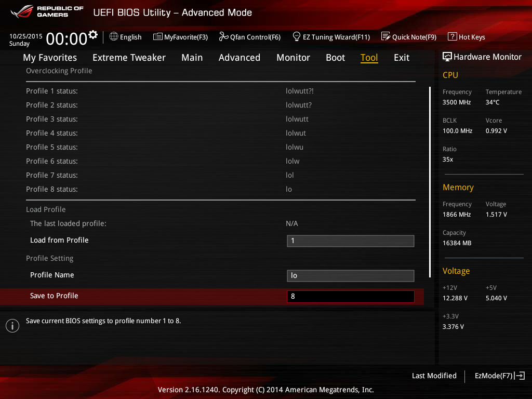
Task: Click the CPU temperature 34°C value
Action: (x=493, y=102)
